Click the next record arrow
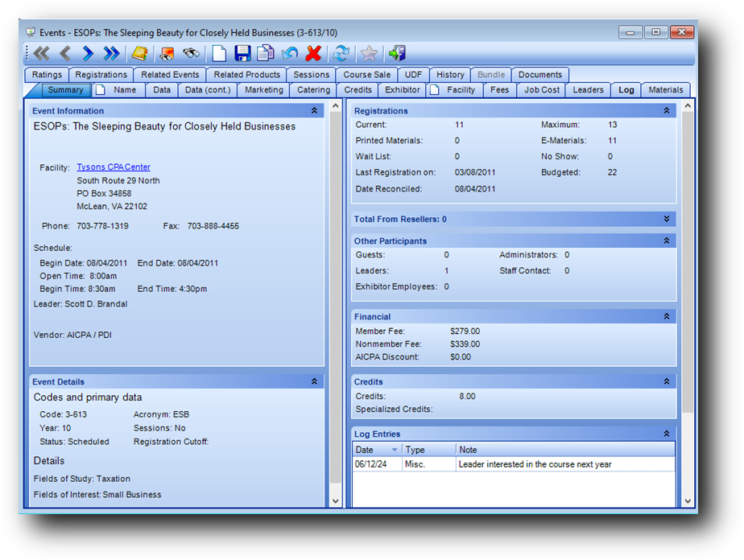 point(88,54)
